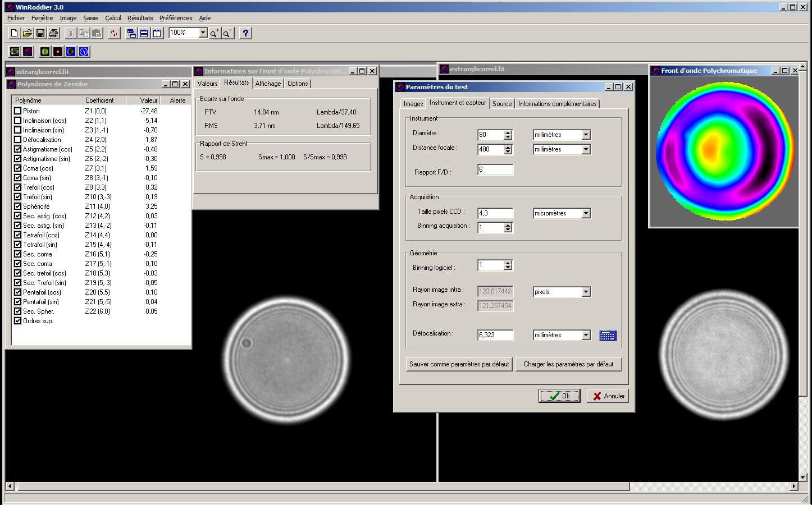Uncheck the Sphéricité Z11 checkbox

click(18, 206)
